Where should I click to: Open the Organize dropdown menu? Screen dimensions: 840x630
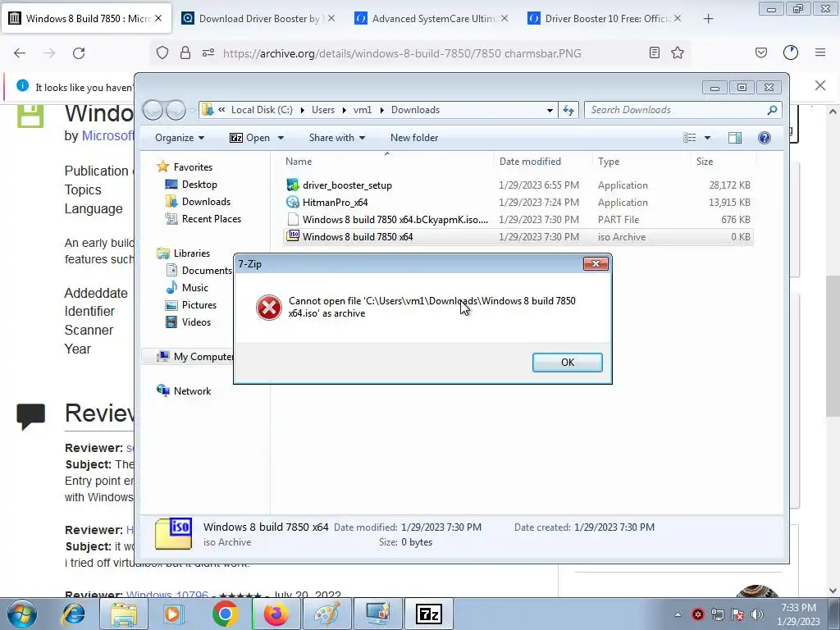pyautogui.click(x=180, y=138)
